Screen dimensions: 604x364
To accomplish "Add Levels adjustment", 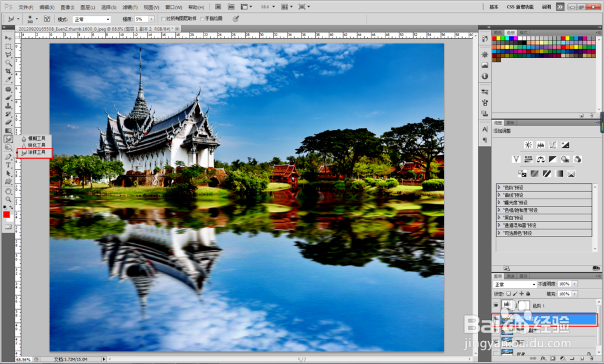I will [x=541, y=145].
